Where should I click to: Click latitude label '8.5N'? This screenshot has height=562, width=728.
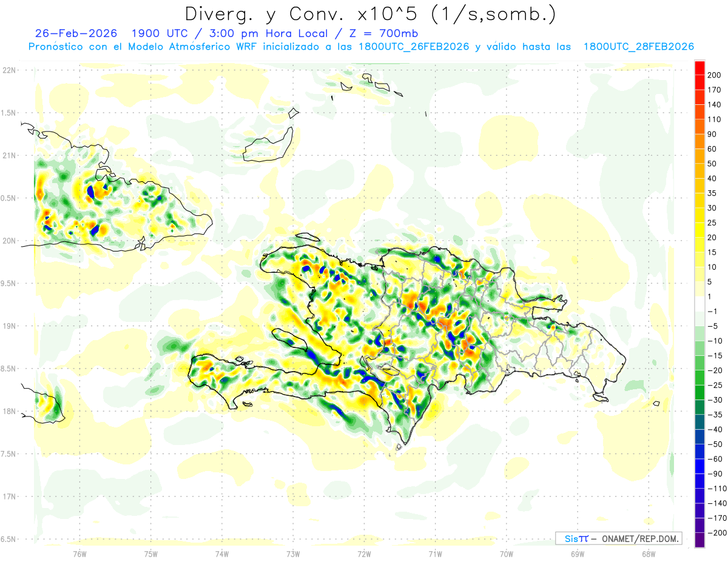8,369
